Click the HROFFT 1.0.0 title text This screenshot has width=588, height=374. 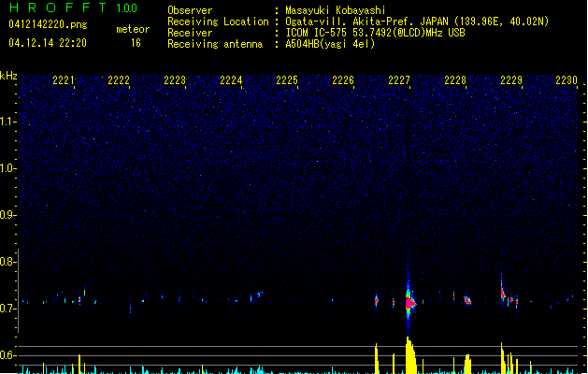pyautogui.click(x=73, y=7)
